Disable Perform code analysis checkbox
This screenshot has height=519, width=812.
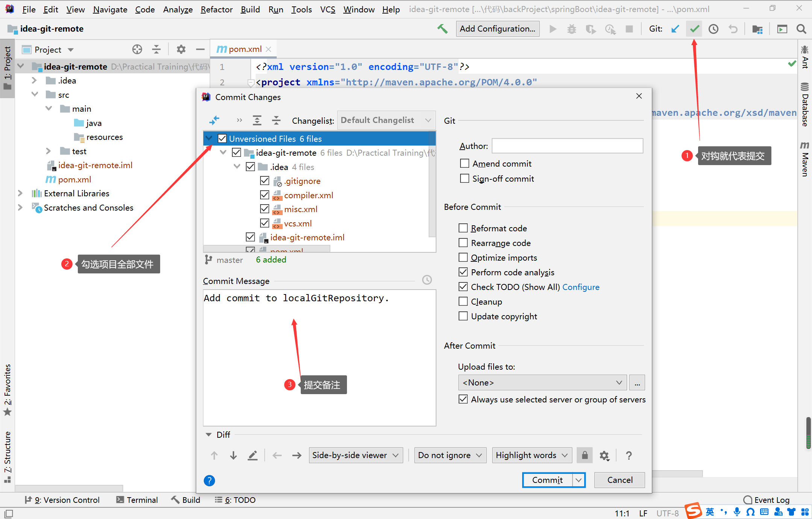[463, 272]
